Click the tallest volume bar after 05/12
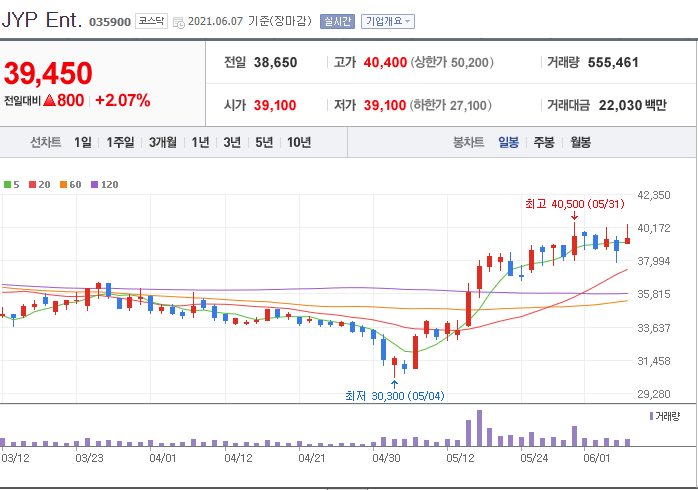The height and width of the screenshot is (490, 698). pyautogui.click(x=479, y=428)
